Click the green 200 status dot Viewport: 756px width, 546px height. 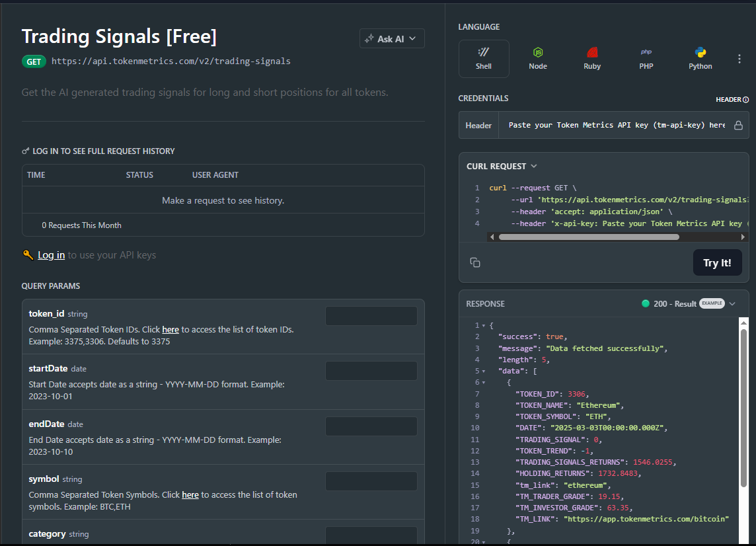point(645,303)
